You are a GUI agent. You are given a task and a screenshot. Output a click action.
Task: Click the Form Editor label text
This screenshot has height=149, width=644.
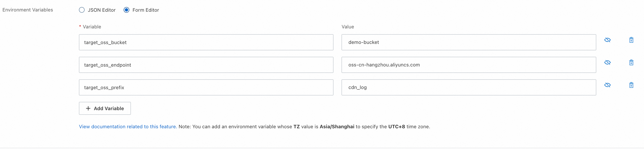(x=146, y=10)
